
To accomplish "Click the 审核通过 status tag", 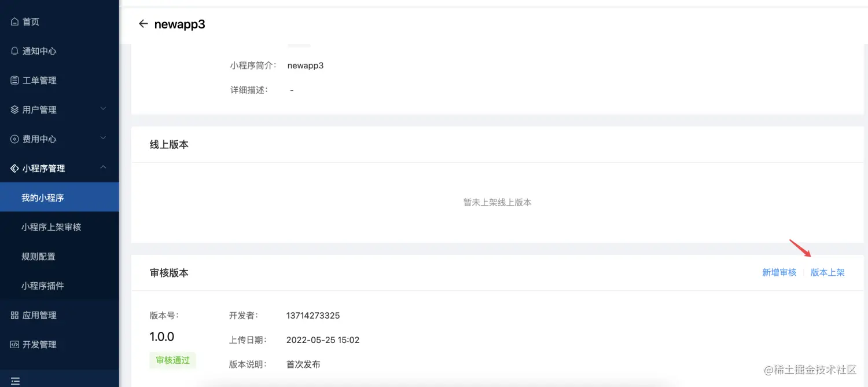I will (173, 360).
